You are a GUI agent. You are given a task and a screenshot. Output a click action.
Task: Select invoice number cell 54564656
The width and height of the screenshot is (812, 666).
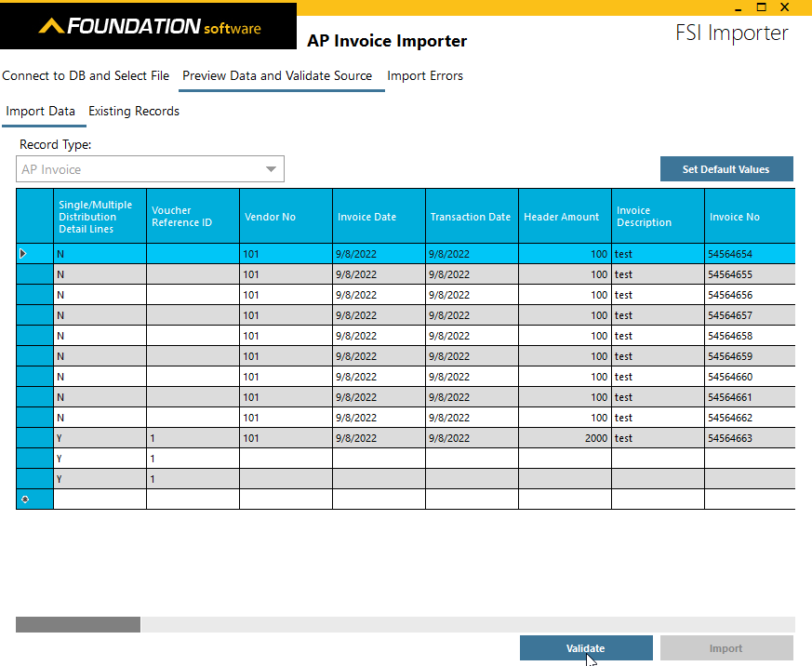coord(750,295)
